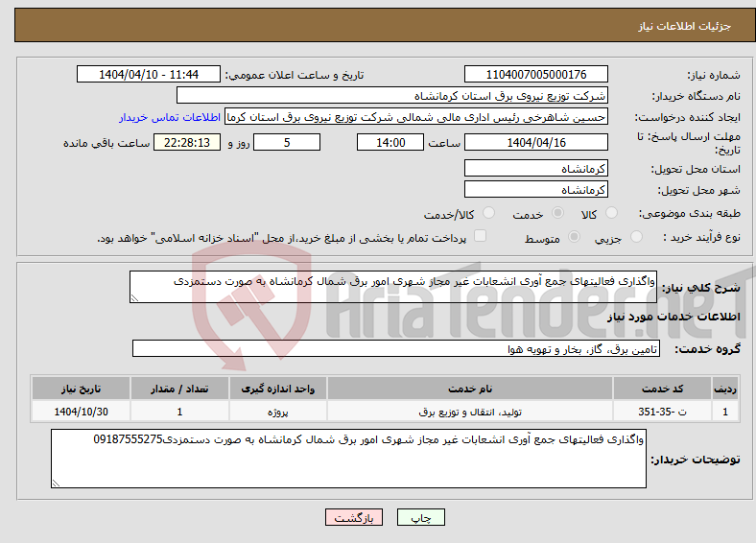Viewport: 756px width, 543px height.
Task: Select the خدمت radio button
Action: [557, 213]
